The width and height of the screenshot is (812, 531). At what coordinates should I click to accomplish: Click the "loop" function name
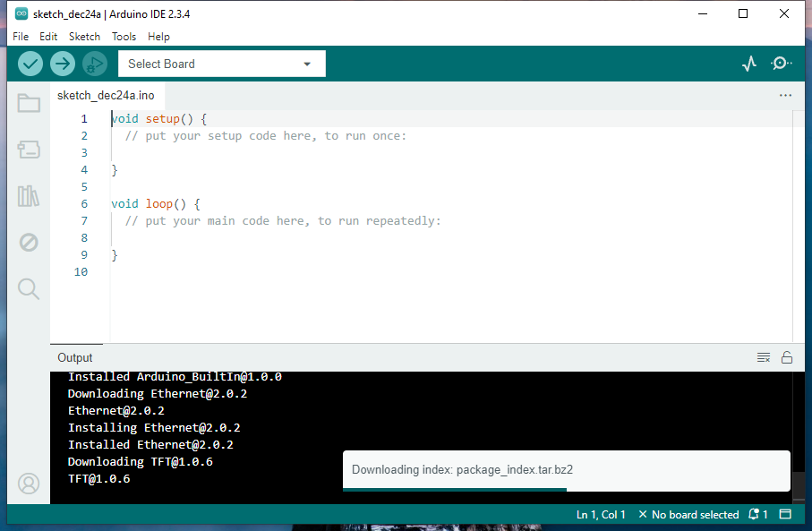click(159, 203)
